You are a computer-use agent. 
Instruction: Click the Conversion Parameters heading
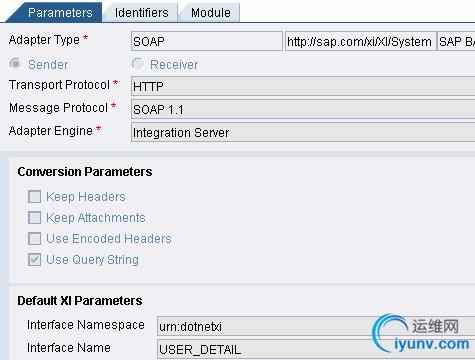85,172
